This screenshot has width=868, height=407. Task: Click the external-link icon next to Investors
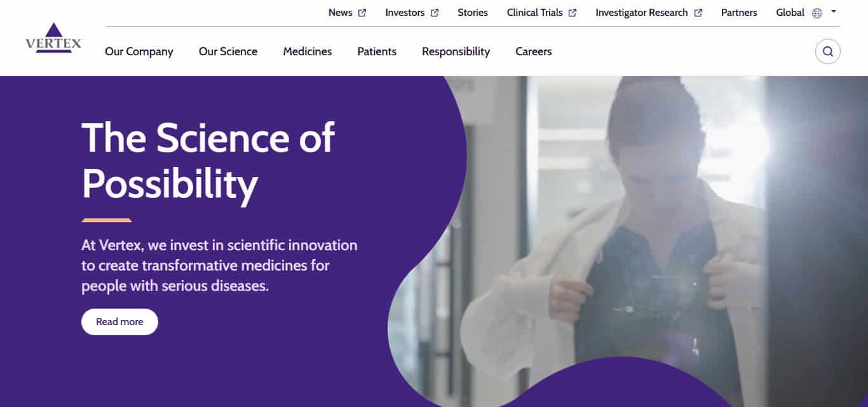pyautogui.click(x=435, y=13)
